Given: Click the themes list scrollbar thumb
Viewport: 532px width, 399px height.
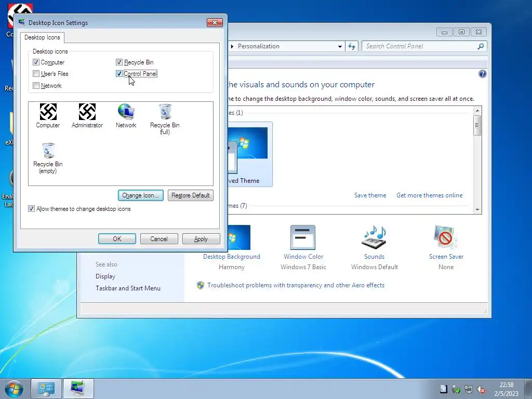Looking at the screenshot, I should point(477,125).
